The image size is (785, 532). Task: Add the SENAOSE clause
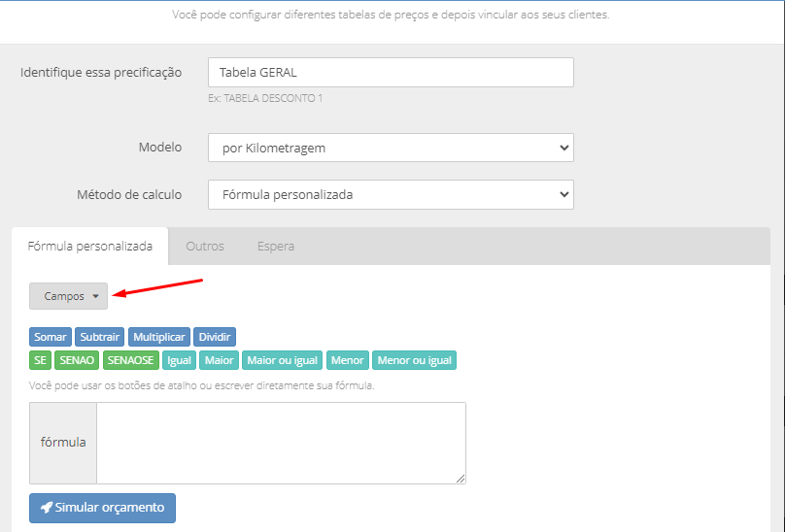pyautogui.click(x=130, y=360)
